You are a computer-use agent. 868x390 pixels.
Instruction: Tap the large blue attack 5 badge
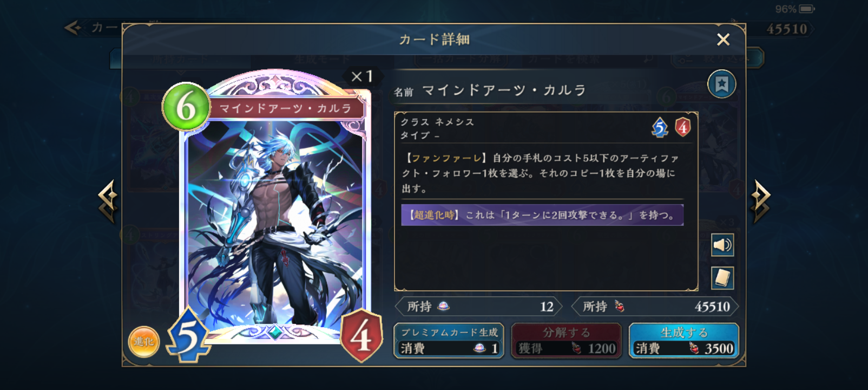[188, 335]
